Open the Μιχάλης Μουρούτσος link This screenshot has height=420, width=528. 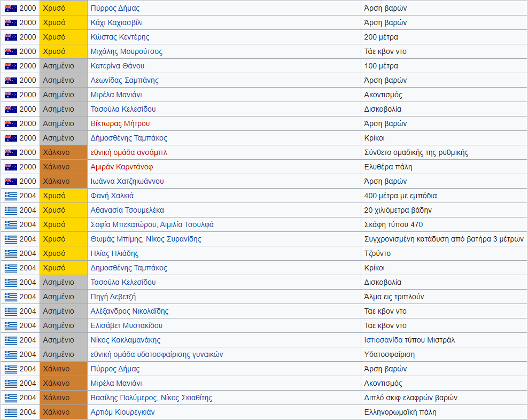(x=126, y=52)
